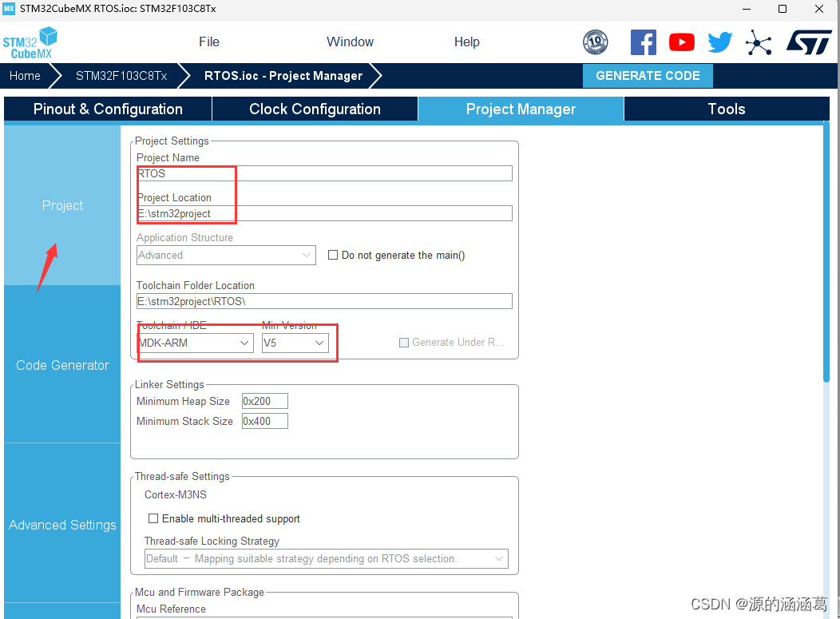Click the Toolchain Folder Location field
The width and height of the screenshot is (840, 619).
point(324,301)
